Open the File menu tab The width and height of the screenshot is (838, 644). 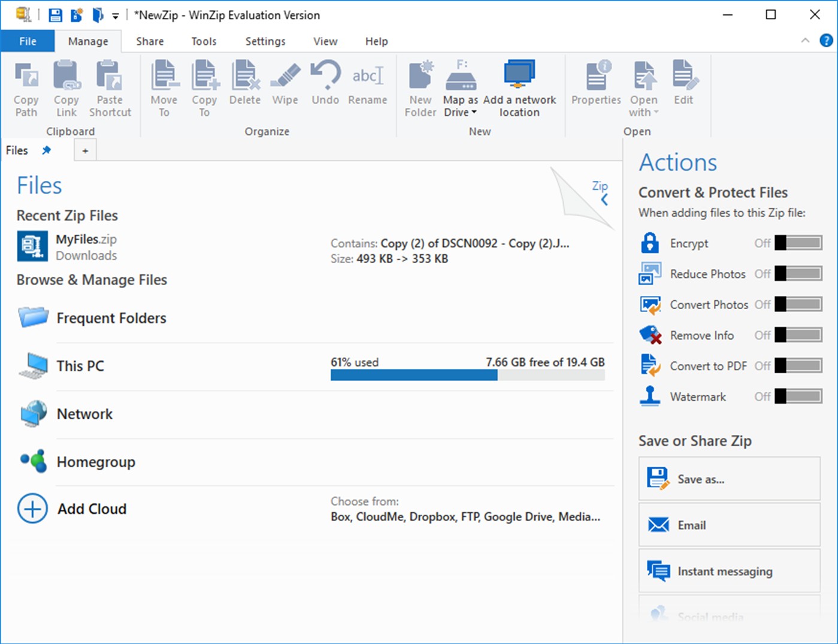point(28,41)
